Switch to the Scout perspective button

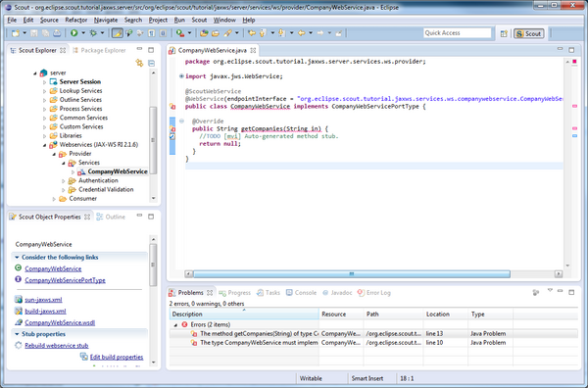[x=528, y=33]
